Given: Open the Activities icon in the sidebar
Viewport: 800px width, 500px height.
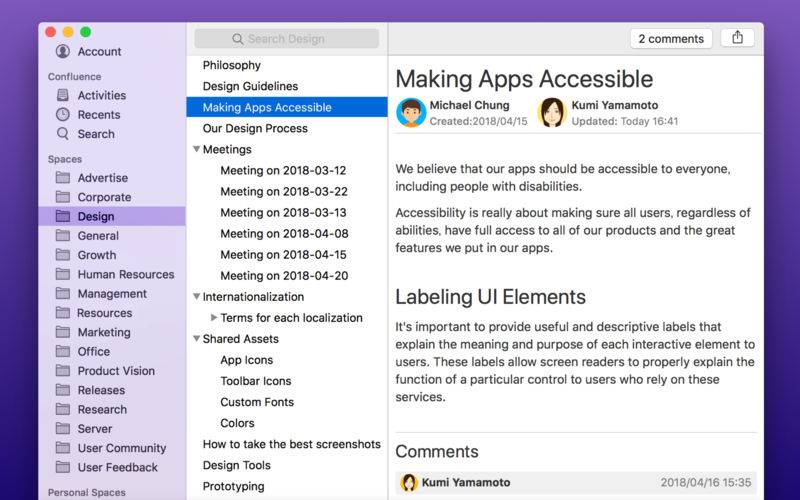Looking at the screenshot, I should tap(63, 95).
